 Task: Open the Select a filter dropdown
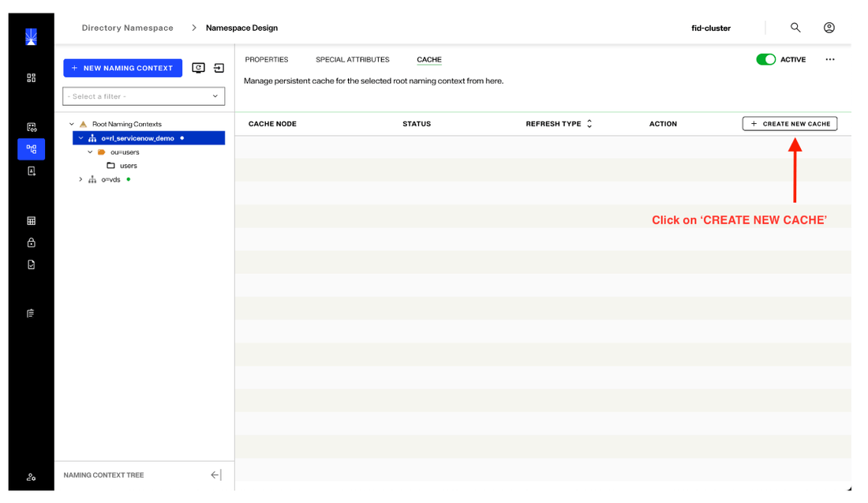coord(144,96)
